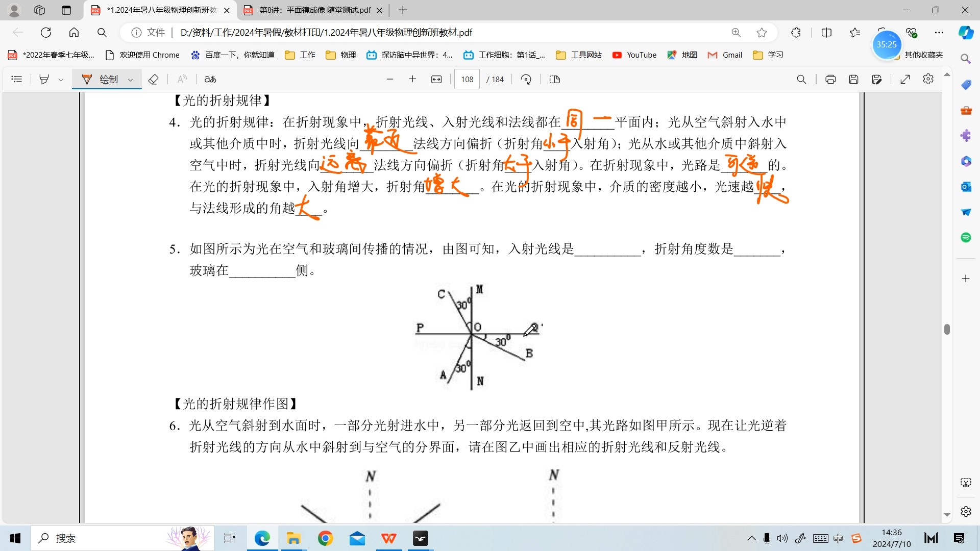Click the print PDF icon
The width and height of the screenshot is (980, 551).
830,79
